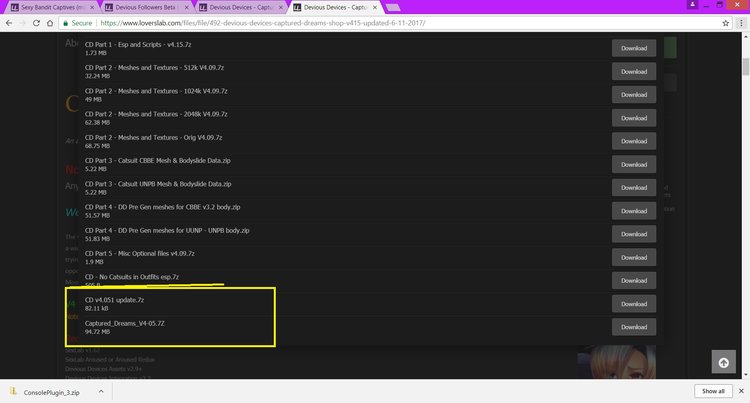
Task: Download CD Part 1 Esp and Scripts
Action: (634, 48)
